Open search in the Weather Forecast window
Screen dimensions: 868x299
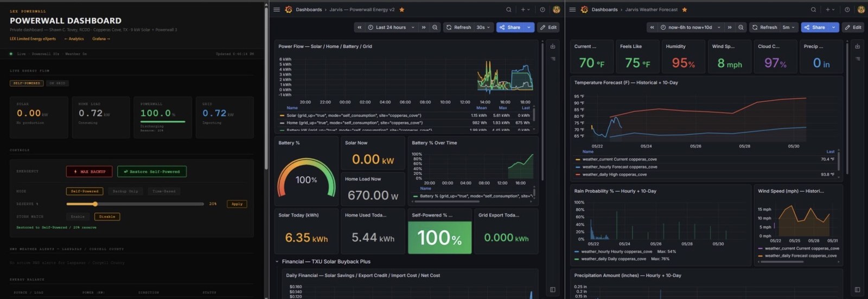coord(813,9)
